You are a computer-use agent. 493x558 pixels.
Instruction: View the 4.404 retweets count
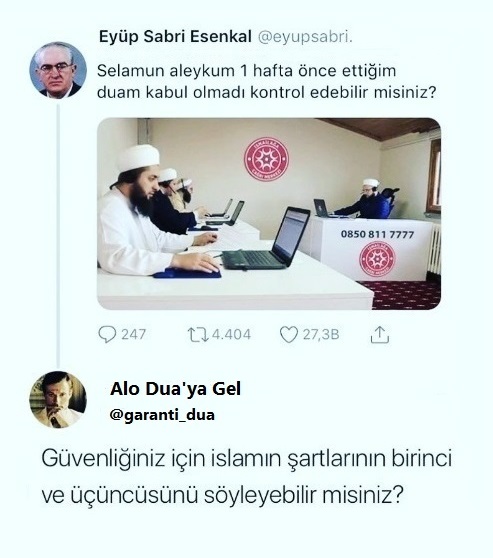[231, 335]
